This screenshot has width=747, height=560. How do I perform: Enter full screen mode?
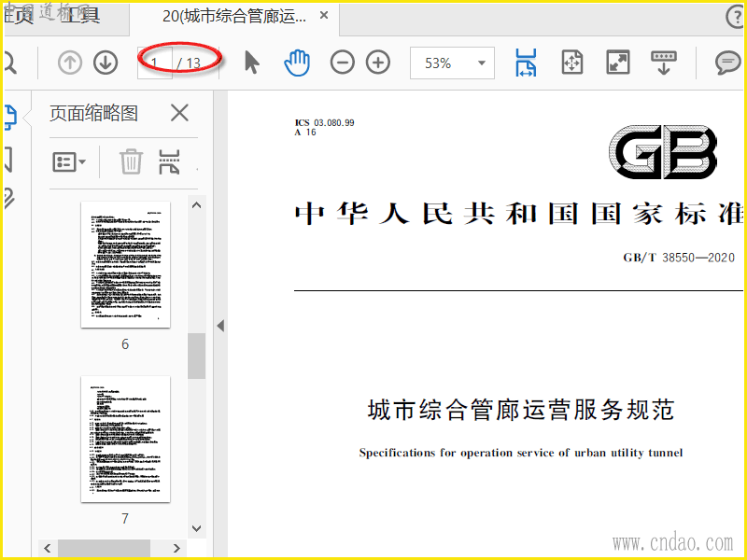tap(618, 63)
